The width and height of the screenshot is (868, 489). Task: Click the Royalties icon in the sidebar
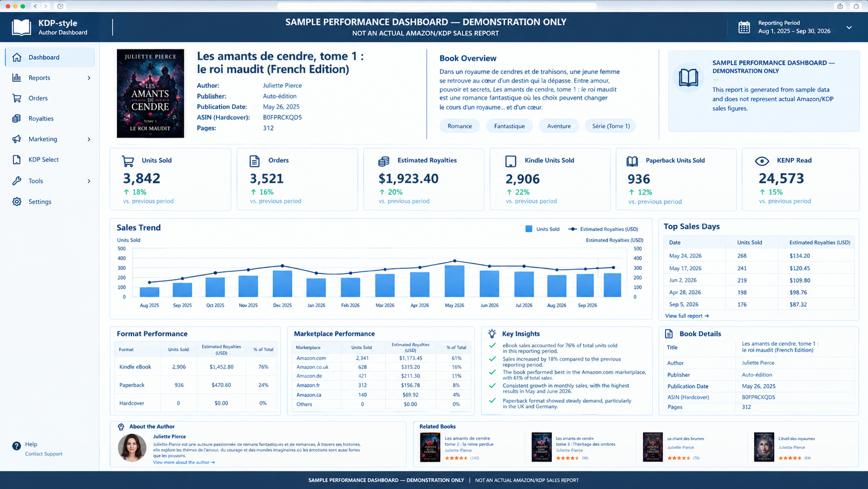pos(17,118)
